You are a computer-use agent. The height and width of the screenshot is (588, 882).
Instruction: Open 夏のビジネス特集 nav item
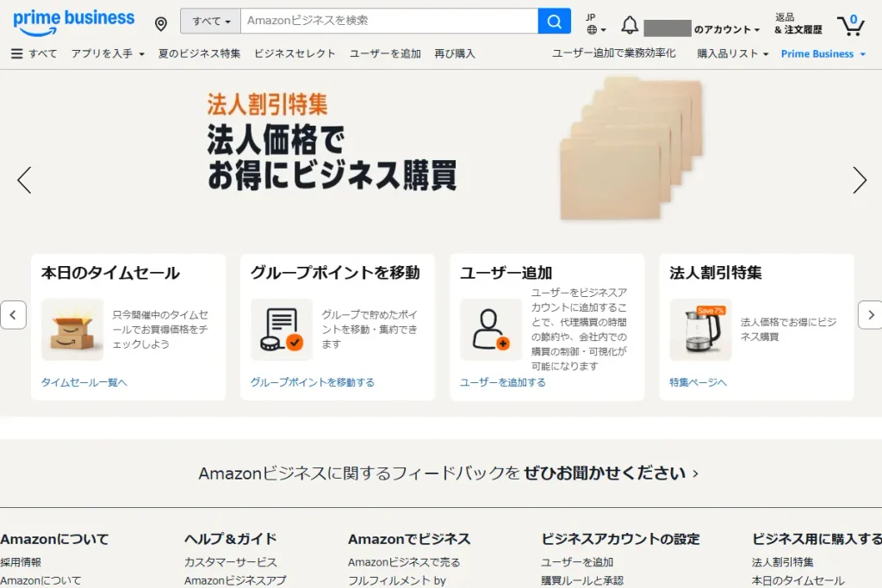[x=199, y=53]
